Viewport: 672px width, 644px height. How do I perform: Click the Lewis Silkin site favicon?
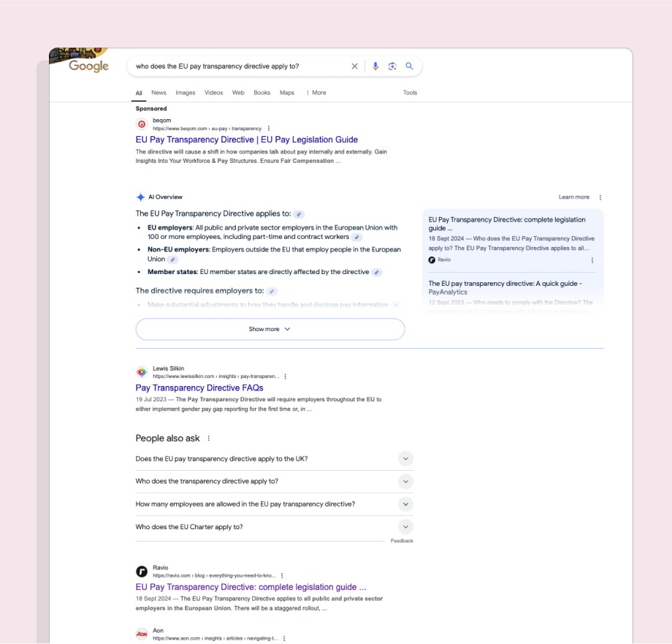click(142, 372)
